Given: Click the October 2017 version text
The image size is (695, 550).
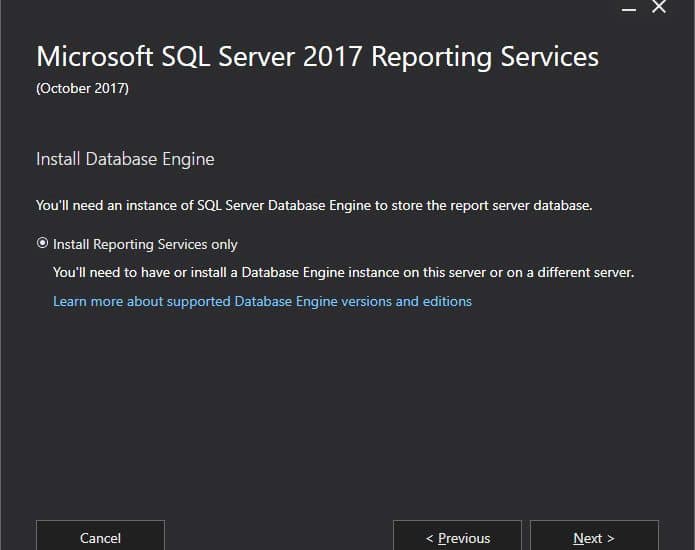Looking at the screenshot, I should click(82, 88).
